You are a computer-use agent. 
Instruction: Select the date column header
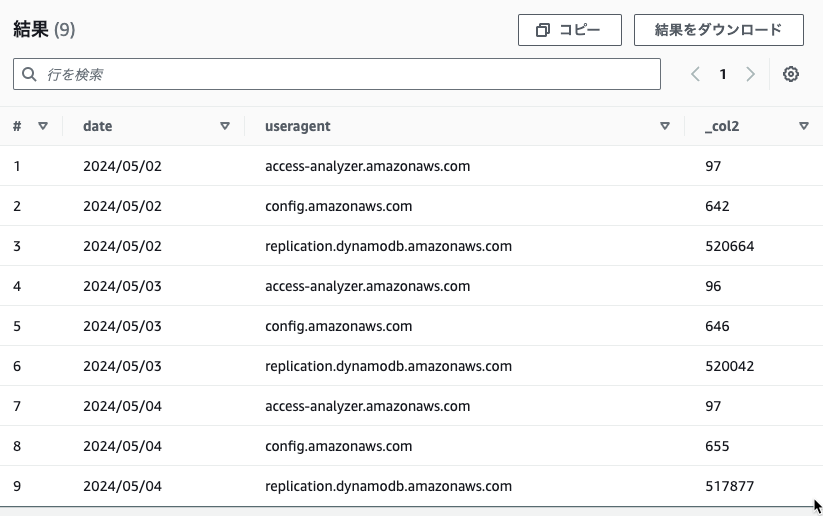tap(98, 126)
